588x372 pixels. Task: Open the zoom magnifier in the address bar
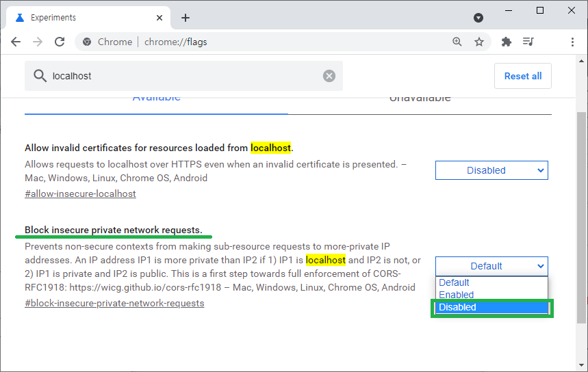tap(457, 42)
